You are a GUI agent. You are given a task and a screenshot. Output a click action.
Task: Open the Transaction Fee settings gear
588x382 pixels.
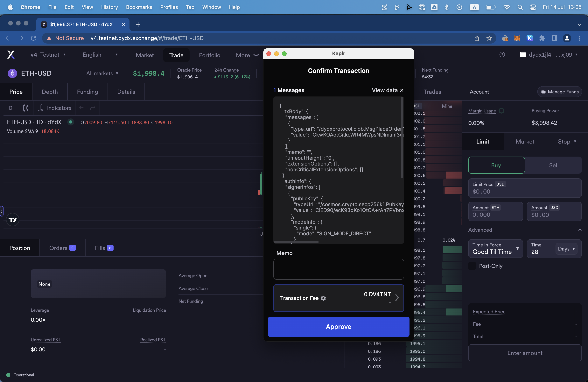323,298
